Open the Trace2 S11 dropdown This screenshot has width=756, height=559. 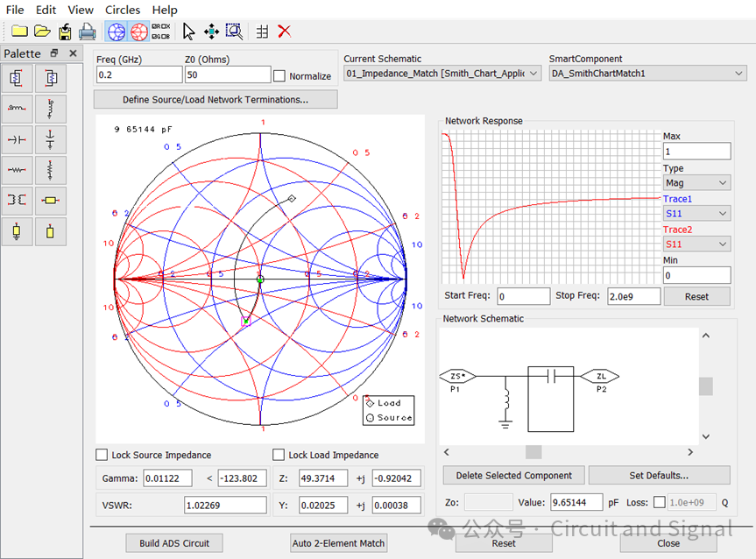(x=696, y=244)
